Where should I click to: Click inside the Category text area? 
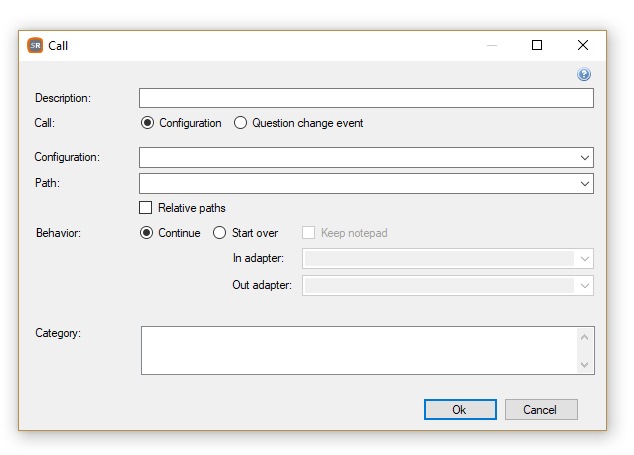pos(359,350)
